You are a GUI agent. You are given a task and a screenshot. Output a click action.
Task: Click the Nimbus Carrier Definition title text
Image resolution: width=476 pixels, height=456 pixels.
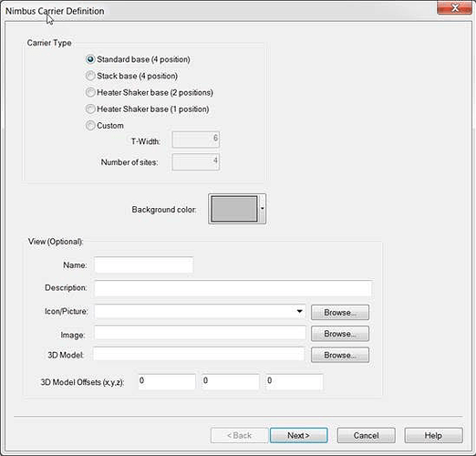(x=55, y=11)
